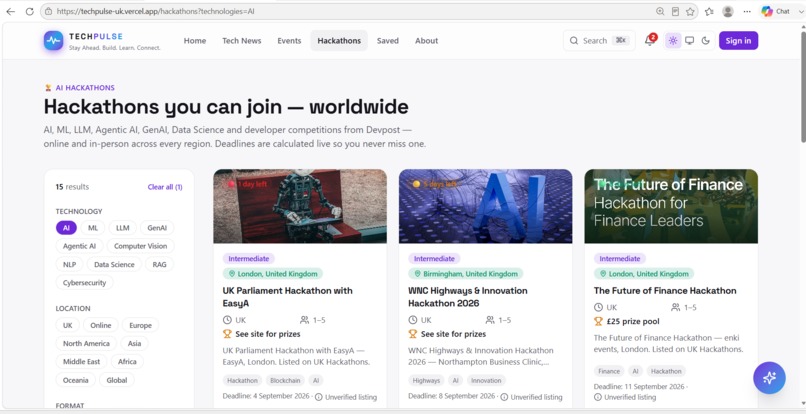Click Blockchain tag on UK Parliament card
Viewport: 806px width, 414px height.
(x=285, y=381)
